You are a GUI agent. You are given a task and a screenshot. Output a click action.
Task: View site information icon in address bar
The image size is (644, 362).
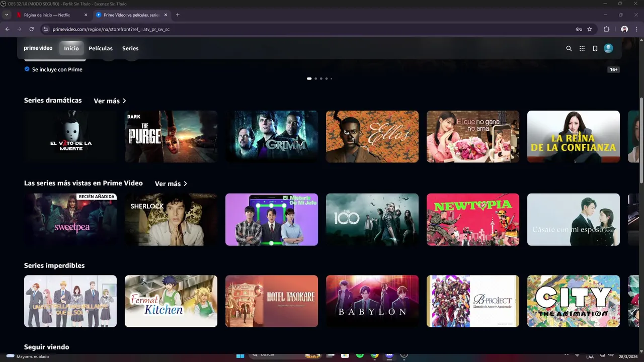click(46, 29)
